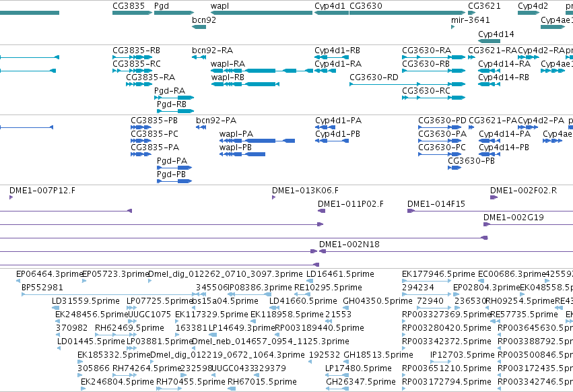Select the bcn92-RA transcript label
Viewport: 573px width, 392px height.
[x=212, y=50]
